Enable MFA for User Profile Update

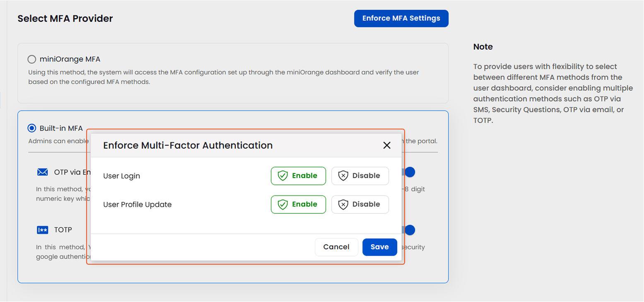click(298, 204)
